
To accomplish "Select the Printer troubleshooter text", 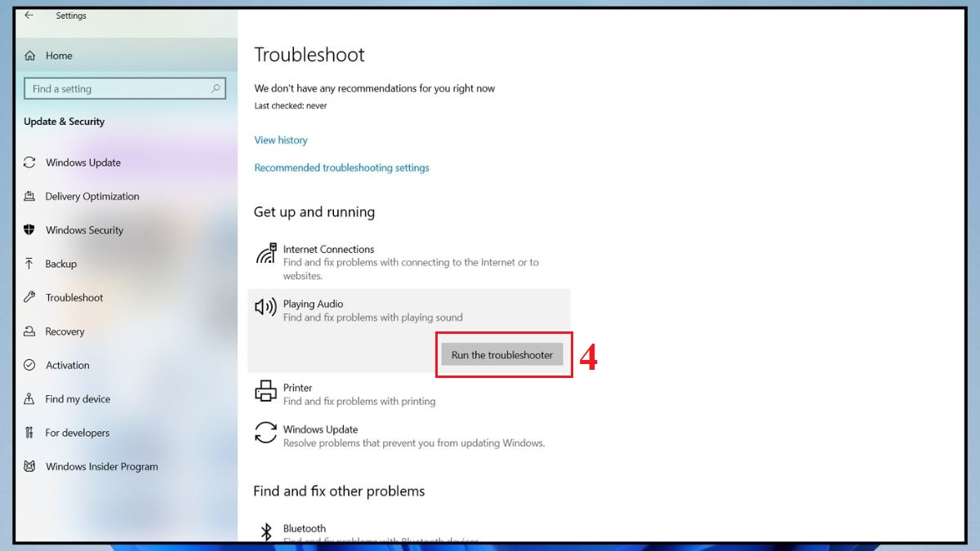I will point(297,388).
